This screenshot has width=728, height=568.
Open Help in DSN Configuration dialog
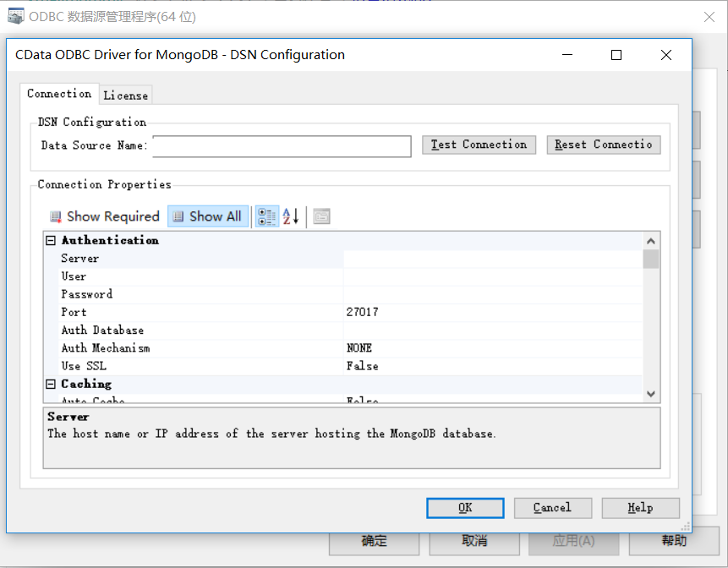click(x=640, y=508)
